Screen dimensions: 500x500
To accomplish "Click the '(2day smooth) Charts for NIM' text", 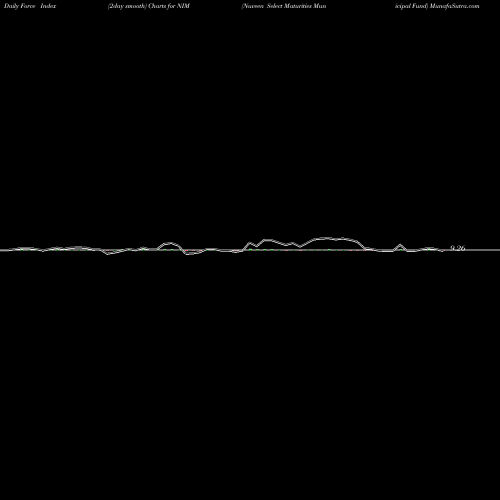I will [149, 6].
